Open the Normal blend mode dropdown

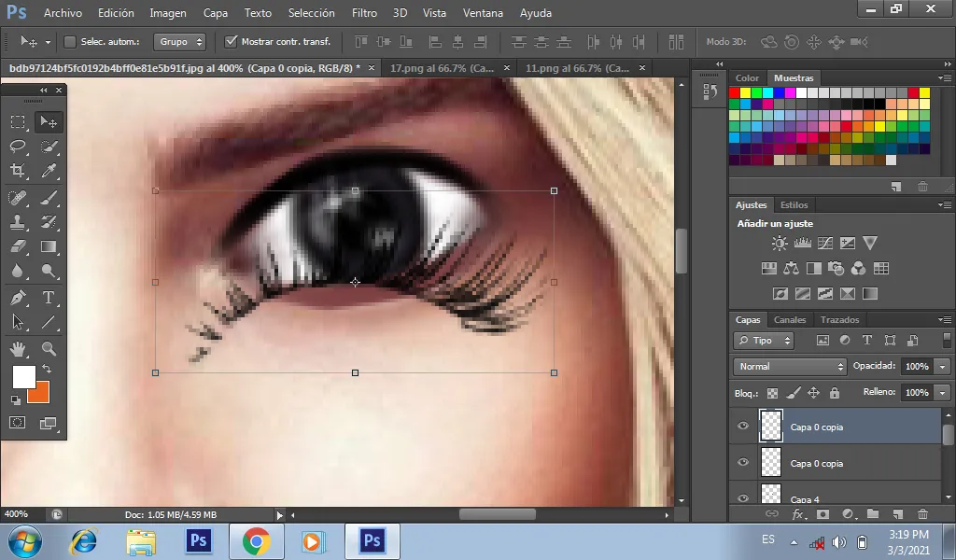[790, 366]
